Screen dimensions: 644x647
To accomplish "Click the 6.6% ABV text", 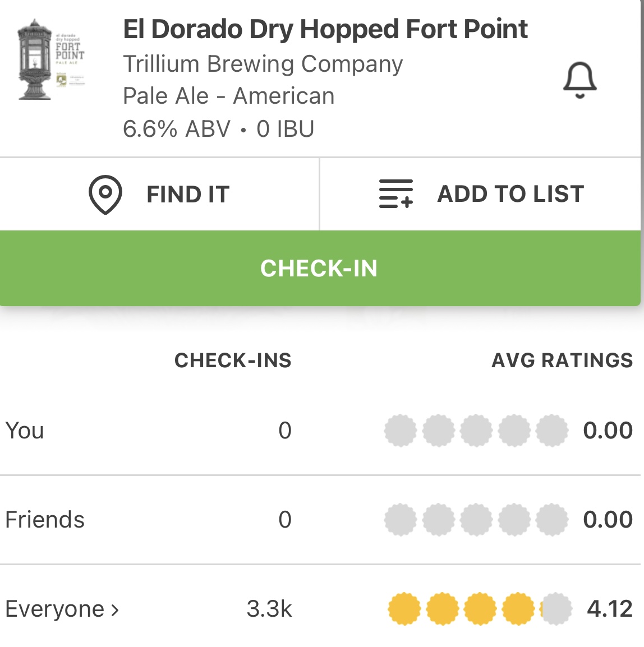I will [177, 129].
